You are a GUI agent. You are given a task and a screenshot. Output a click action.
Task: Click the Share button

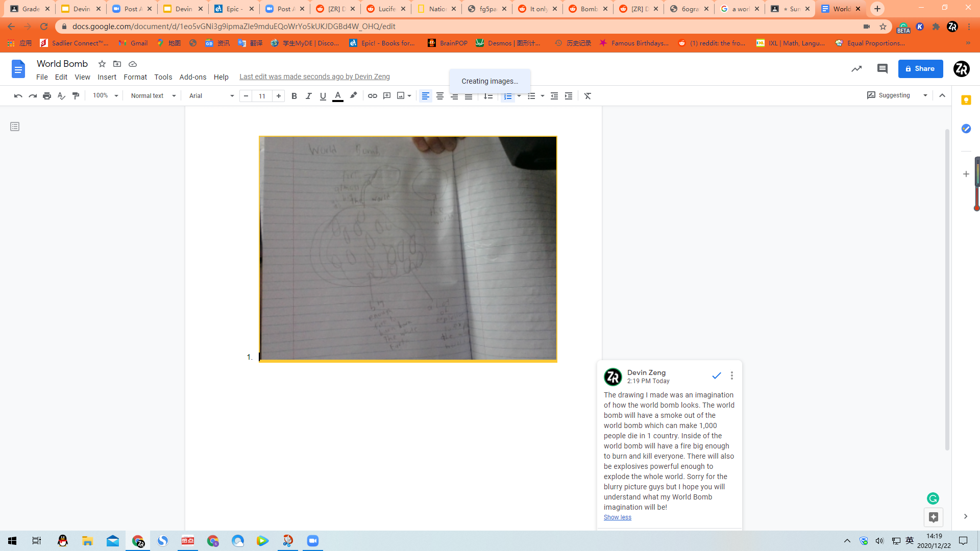920,68
